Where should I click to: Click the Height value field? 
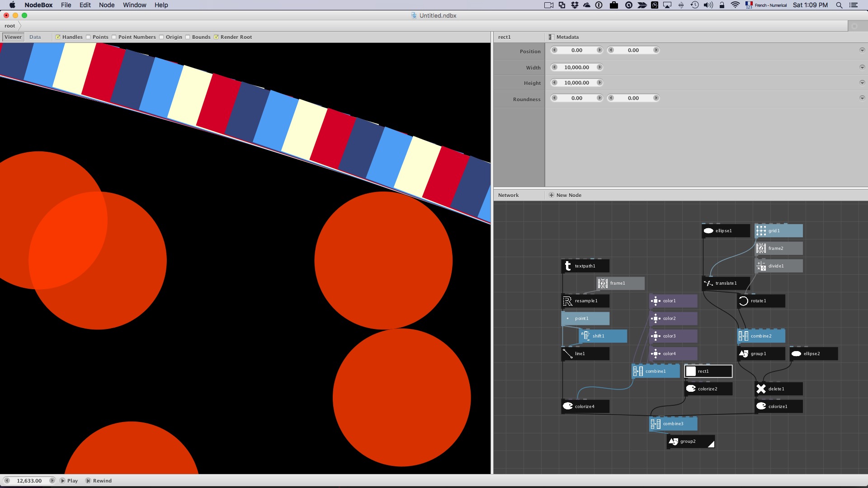tap(576, 83)
